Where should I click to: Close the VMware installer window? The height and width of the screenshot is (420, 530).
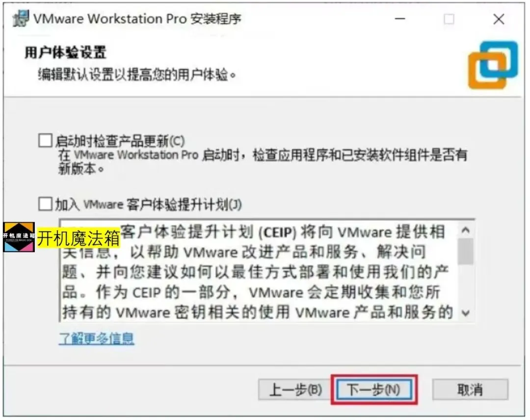pyautogui.click(x=499, y=19)
